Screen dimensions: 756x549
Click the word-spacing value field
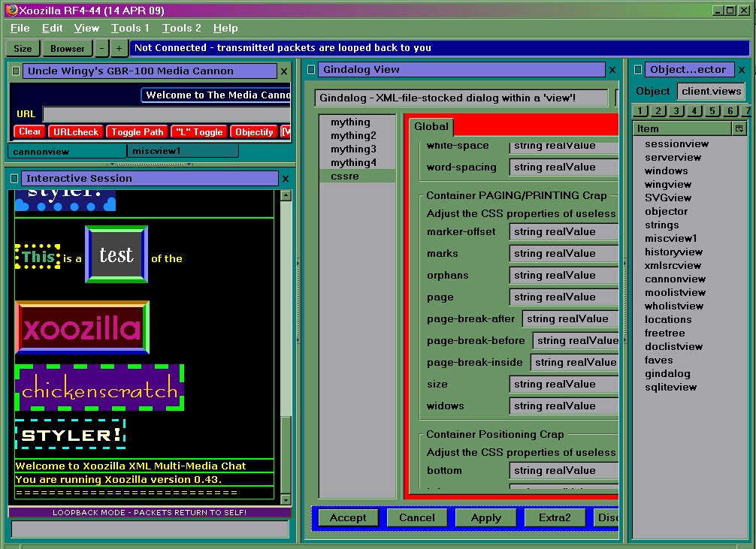click(x=564, y=167)
